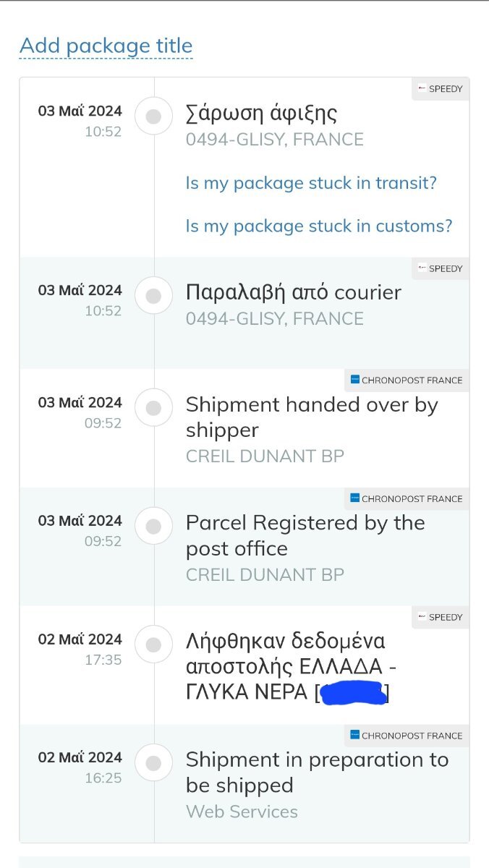This screenshot has height=868, width=489.
Task: Click 'Parcel Registered by the post office' text
Action: 305,536
